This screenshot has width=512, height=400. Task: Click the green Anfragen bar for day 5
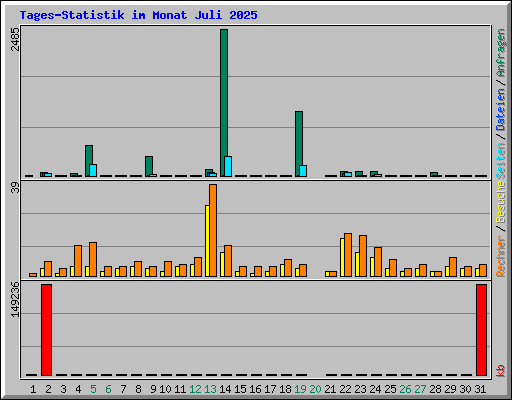pos(89,161)
